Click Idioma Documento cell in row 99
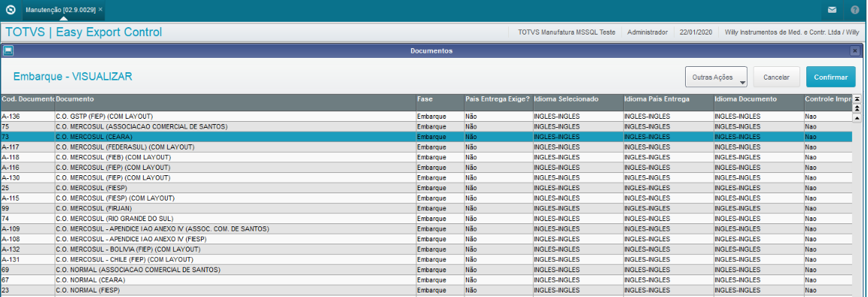The height and width of the screenshot is (297, 868). (758, 208)
